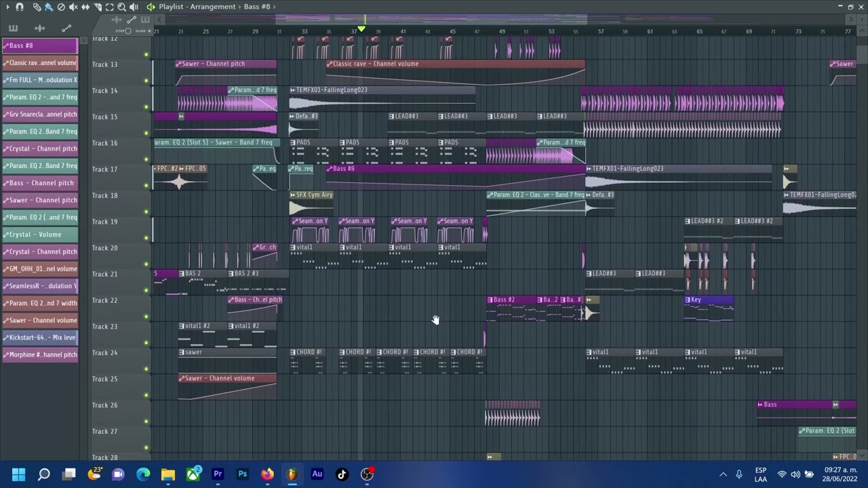Click automation focus icon beside timeline
The image size is (868, 488).
click(132, 20)
